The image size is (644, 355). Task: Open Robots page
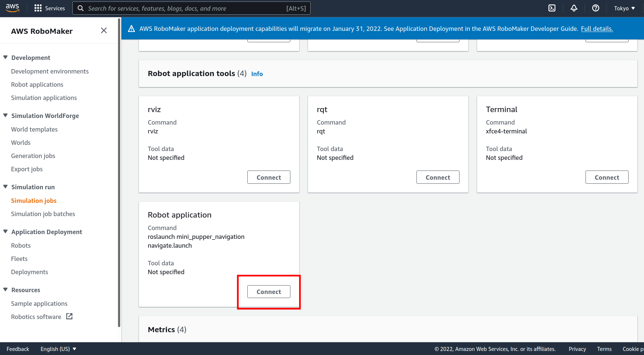pos(21,245)
